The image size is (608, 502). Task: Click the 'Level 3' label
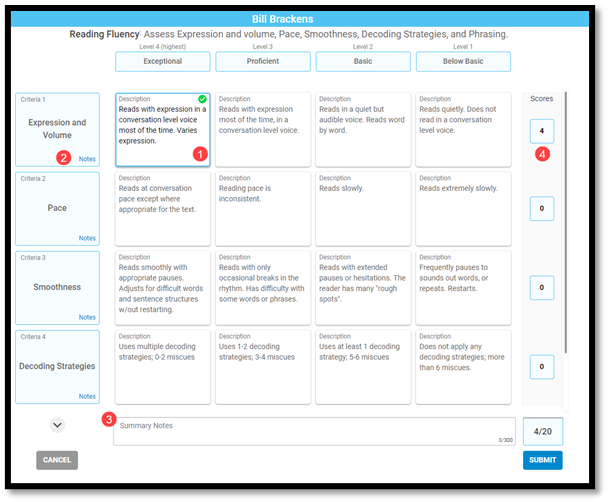pyautogui.click(x=263, y=47)
